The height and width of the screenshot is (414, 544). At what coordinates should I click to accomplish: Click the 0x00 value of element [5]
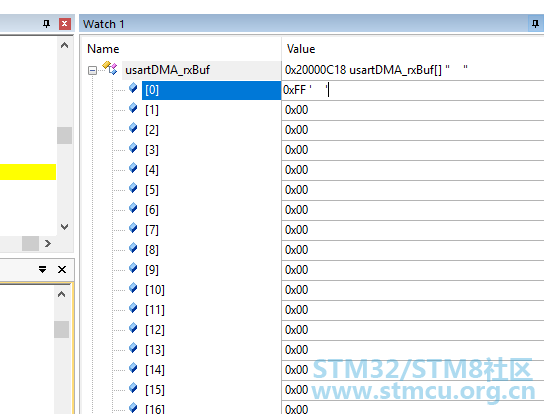297,190
